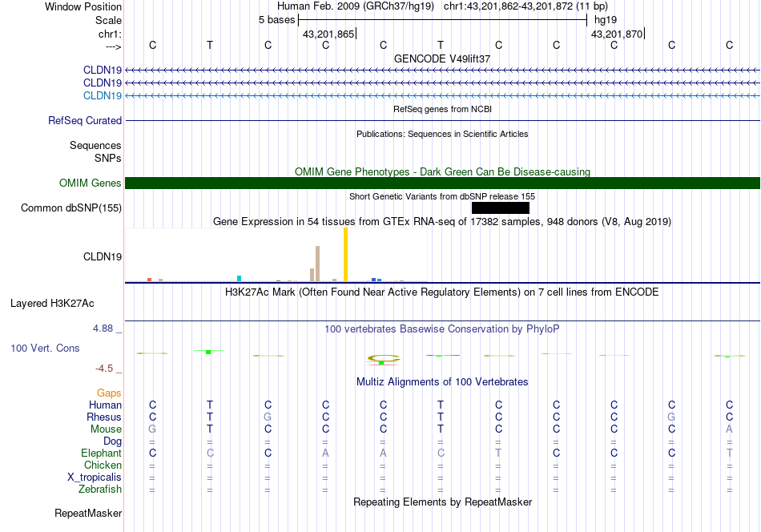Select the Elephant alignment row label

101,453
